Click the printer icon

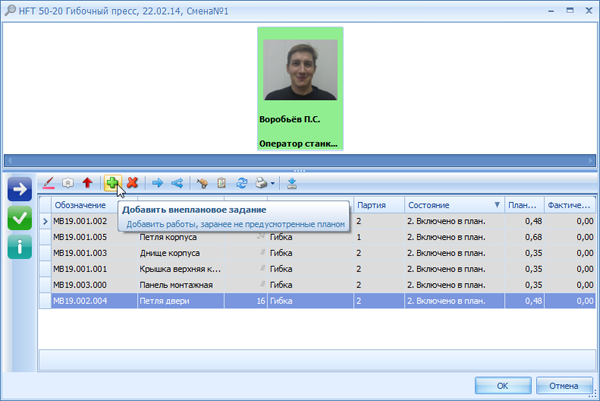tap(261, 183)
